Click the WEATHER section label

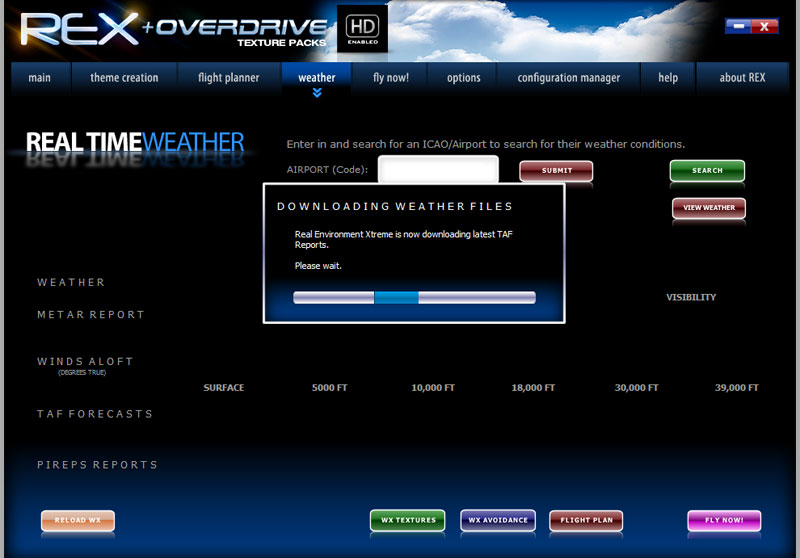click(x=71, y=283)
